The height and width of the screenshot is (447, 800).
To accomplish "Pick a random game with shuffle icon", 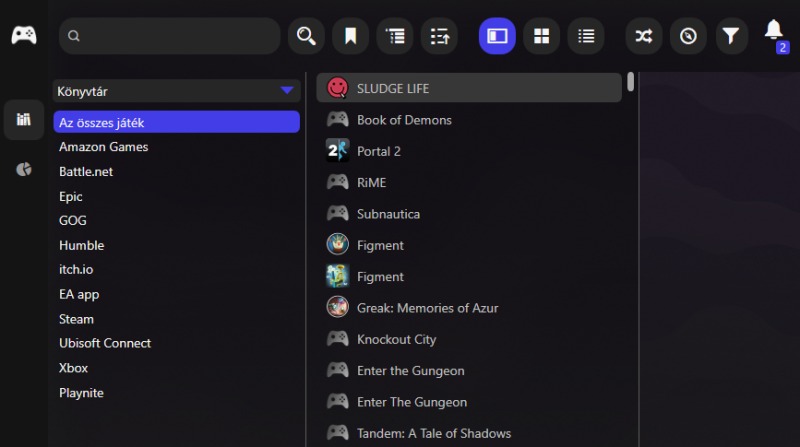I will coord(644,36).
